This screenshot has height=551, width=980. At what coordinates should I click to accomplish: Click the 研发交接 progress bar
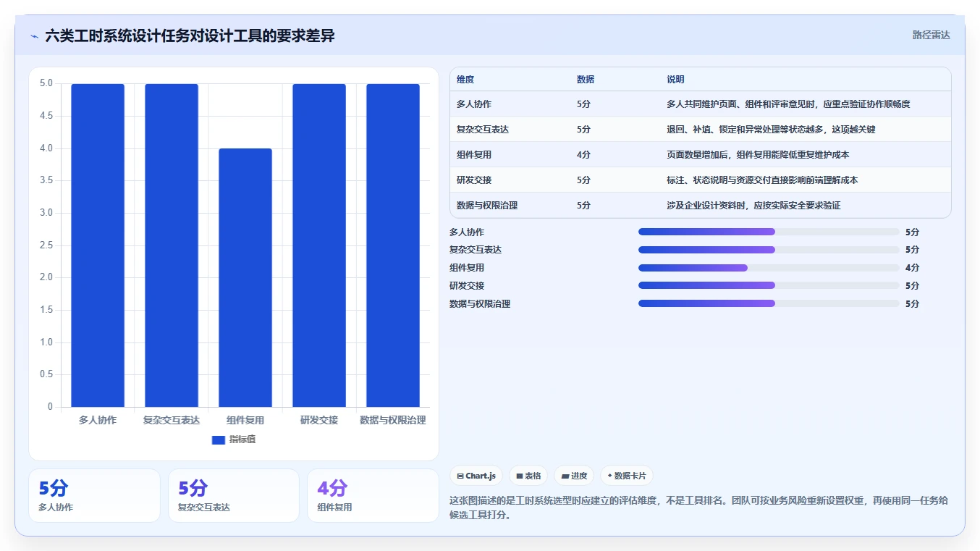click(x=769, y=285)
